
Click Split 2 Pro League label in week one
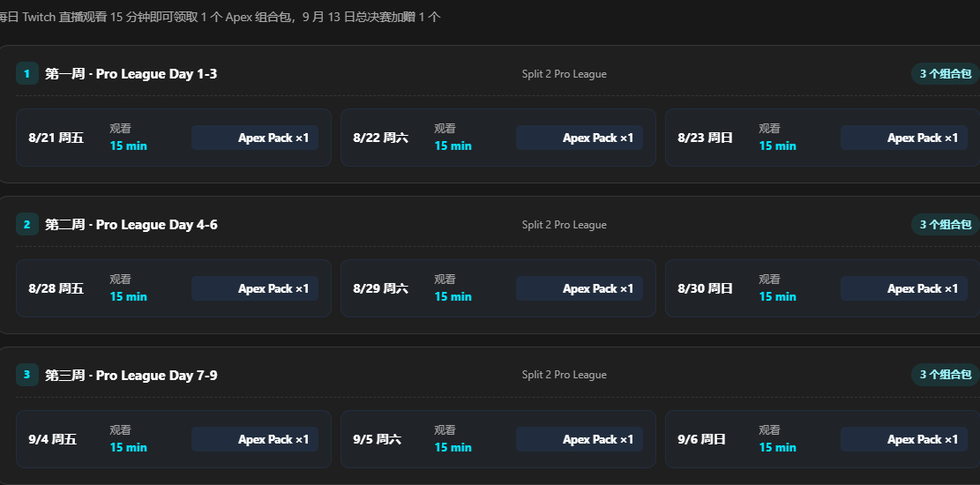(565, 74)
